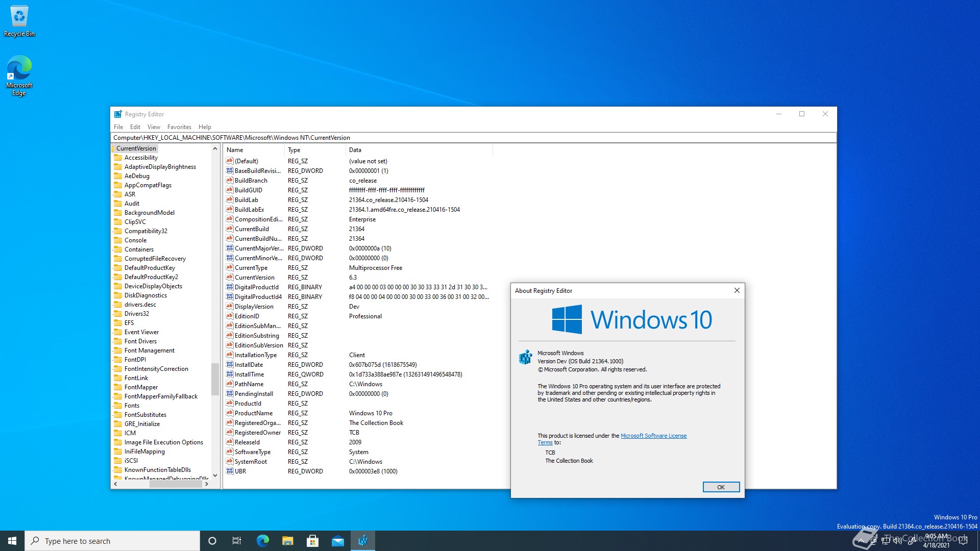
Task: Click the Accessibility folder icon in tree
Action: pos(118,158)
